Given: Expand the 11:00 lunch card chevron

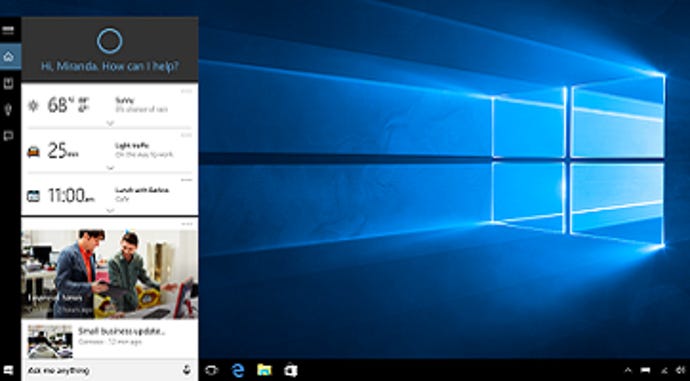Looking at the screenshot, I should 110,211.
